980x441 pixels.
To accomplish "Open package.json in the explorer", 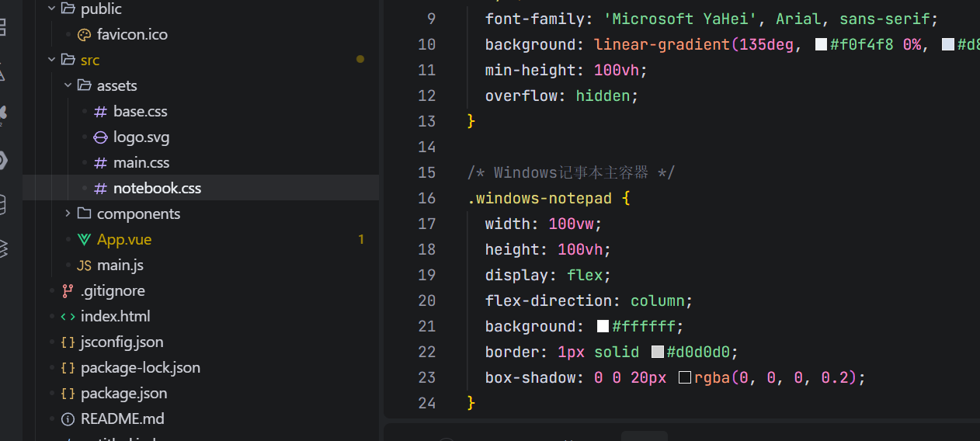I will click(124, 394).
